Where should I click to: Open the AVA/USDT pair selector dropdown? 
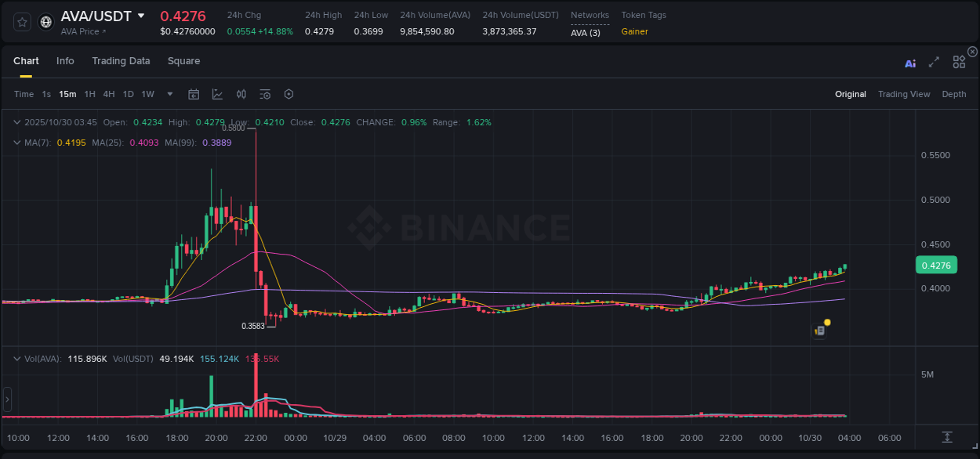pyautogui.click(x=142, y=15)
